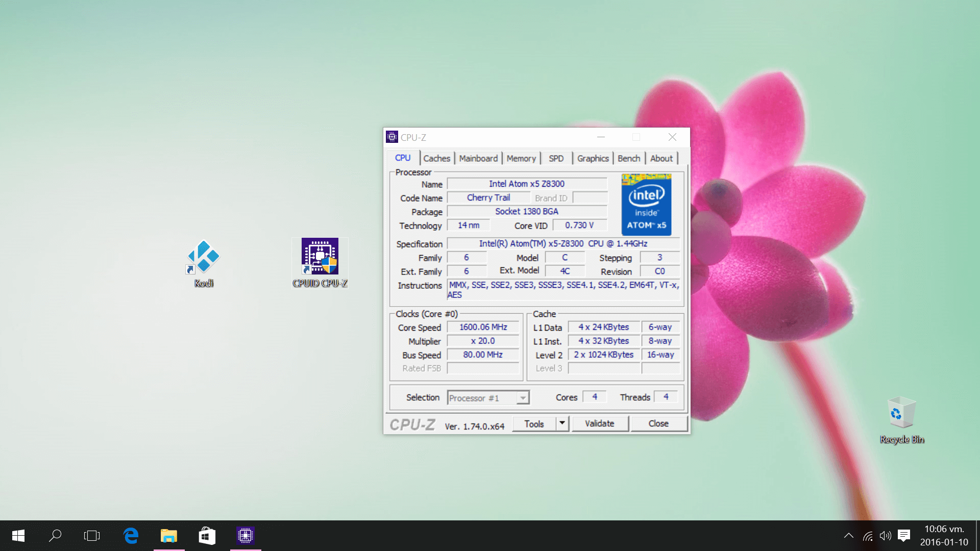980x551 pixels.
Task: Click the Core VID value 0.730 V
Action: coord(580,225)
